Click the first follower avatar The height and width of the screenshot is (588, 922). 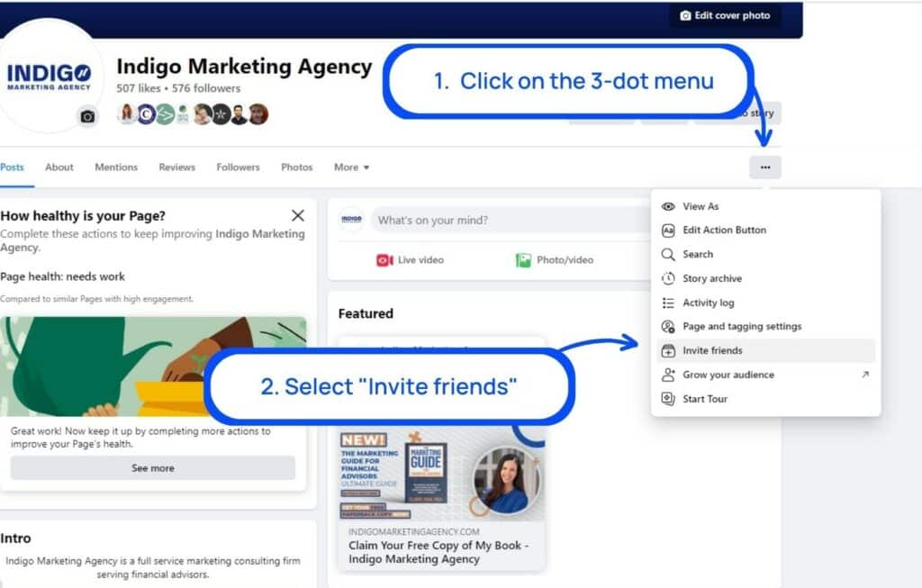126,114
